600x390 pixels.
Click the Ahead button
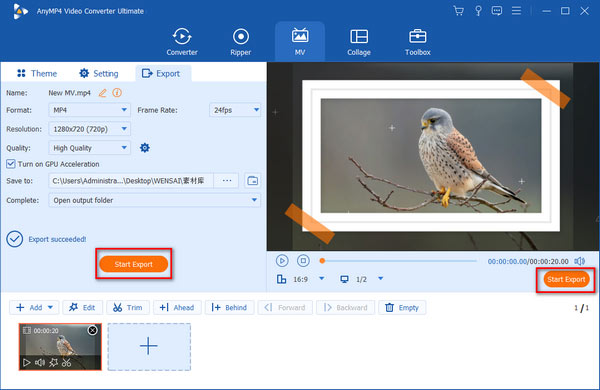[x=177, y=308]
